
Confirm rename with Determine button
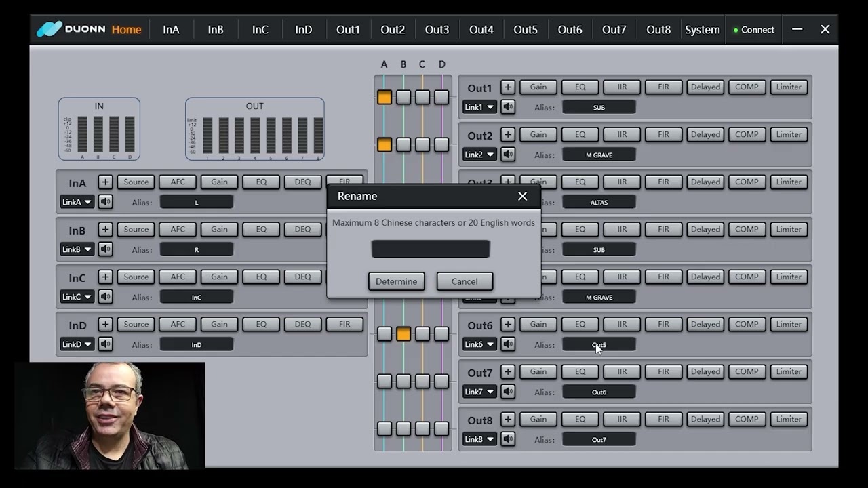[397, 281]
